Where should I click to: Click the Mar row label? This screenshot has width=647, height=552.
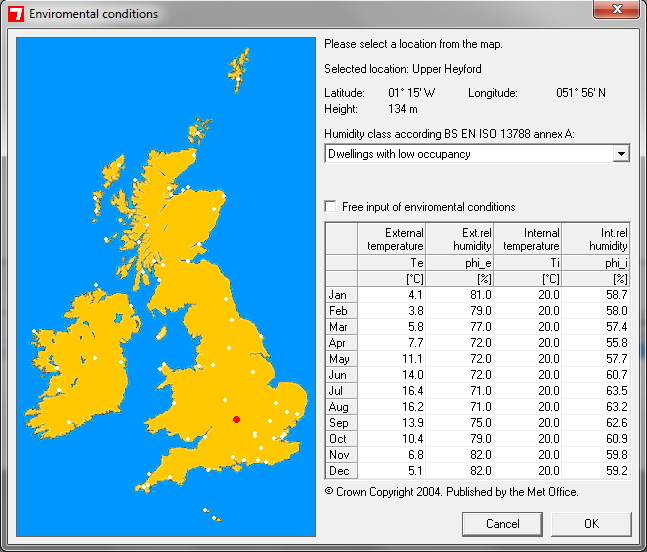(341, 327)
